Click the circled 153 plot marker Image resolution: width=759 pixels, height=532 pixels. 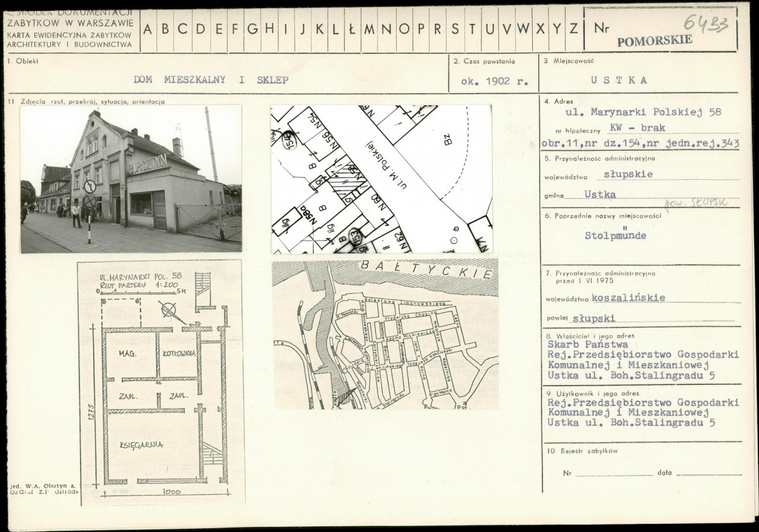pyautogui.click(x=356, y=237)
